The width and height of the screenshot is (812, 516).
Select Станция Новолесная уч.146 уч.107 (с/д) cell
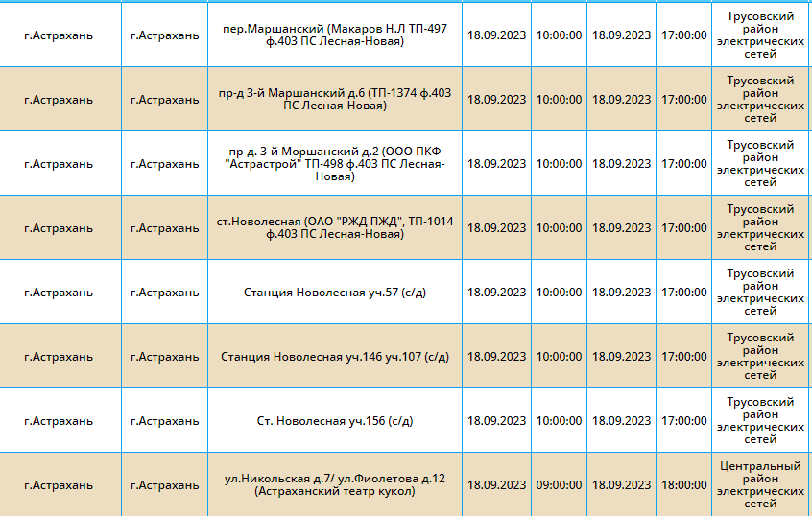tap(335, 356)
